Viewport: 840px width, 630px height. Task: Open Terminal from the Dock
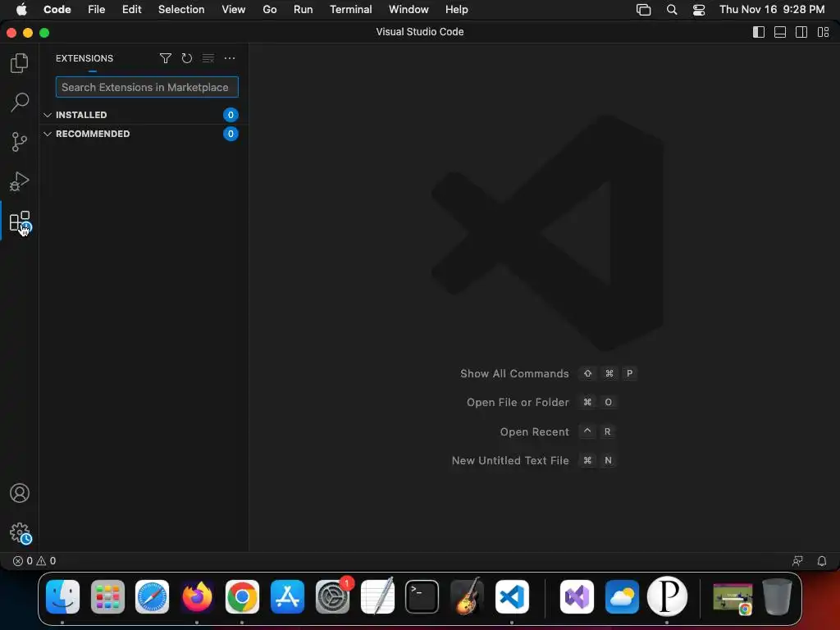point(422,596)
